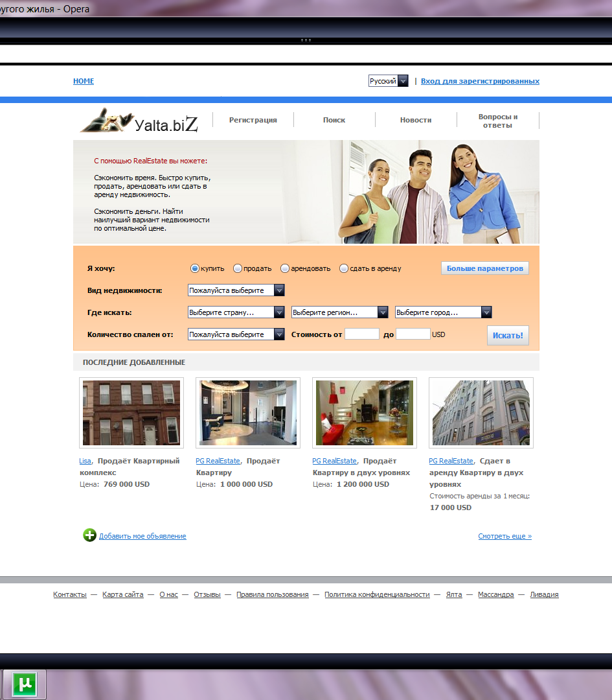Go to the Регистрация menu item

[253, 120]
